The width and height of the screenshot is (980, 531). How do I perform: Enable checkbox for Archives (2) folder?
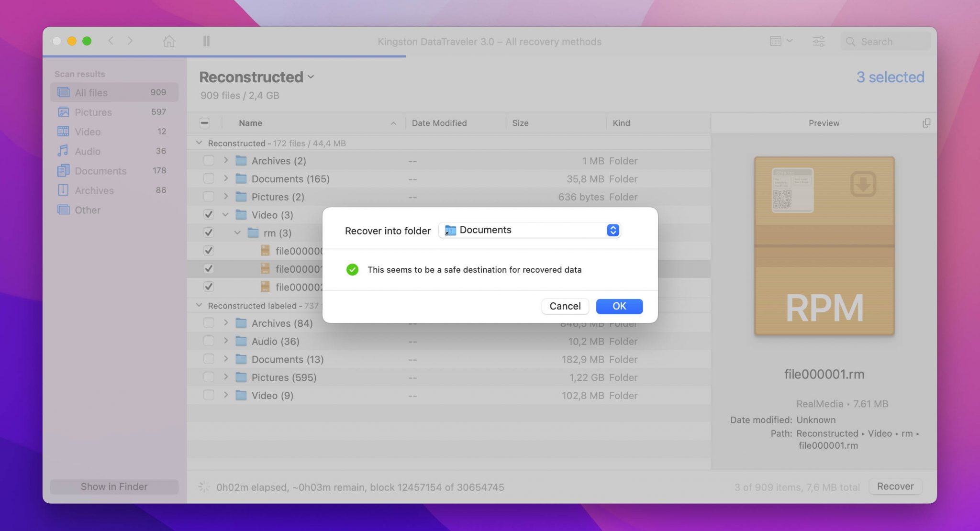tap(208, 161)
